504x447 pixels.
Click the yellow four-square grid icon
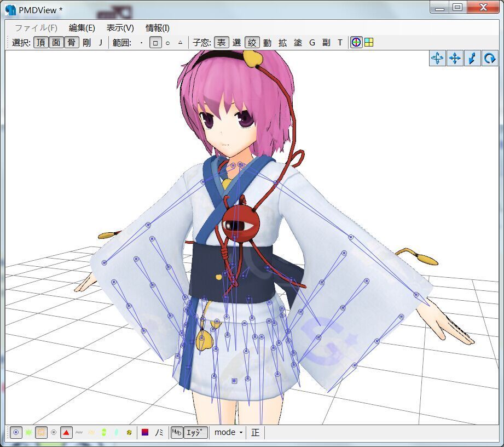point(369,42)
